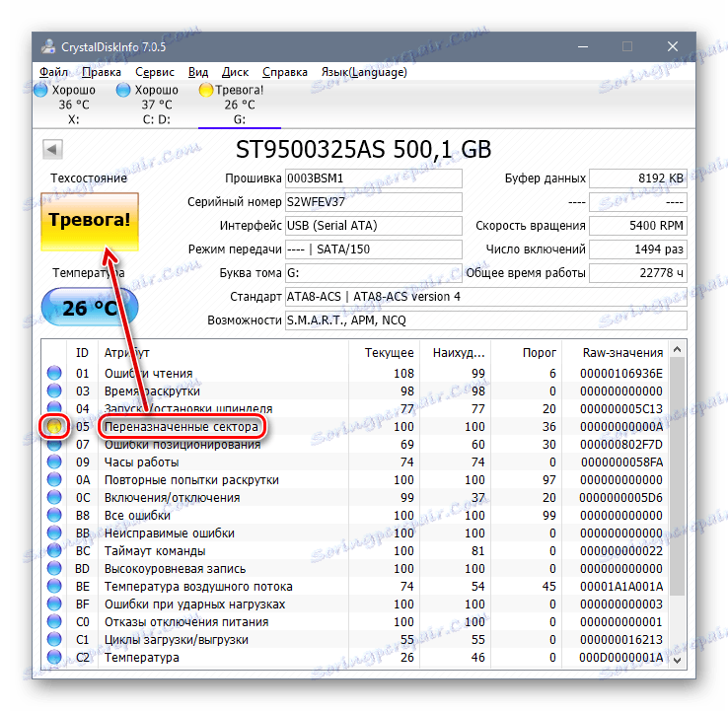Screen dimensions: 728x711
Task: Click yellow warning orb for attribute 05
Action: point(54,427)
